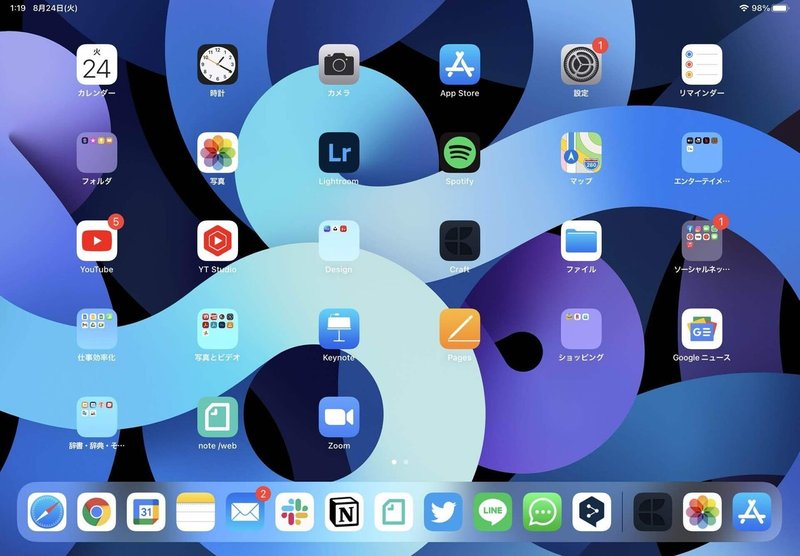The width and height of the screenshot is (800, 556).
Task: Open Google ニュース app
Action: [x=702, y=329]
